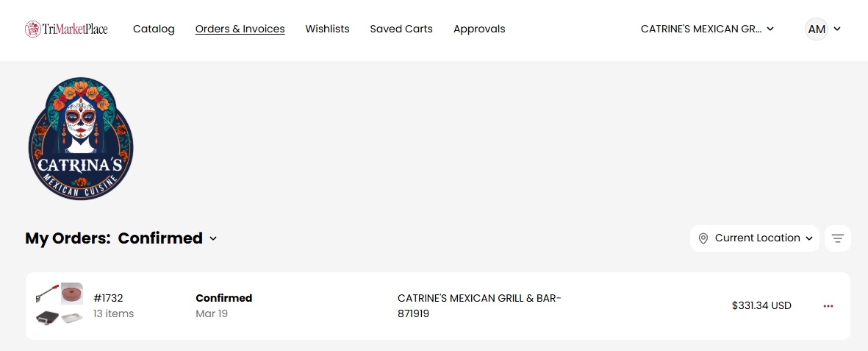Navigate to Saved Carts
The height and width of the screenshot is (351, 868).
[x=401, y=29]
